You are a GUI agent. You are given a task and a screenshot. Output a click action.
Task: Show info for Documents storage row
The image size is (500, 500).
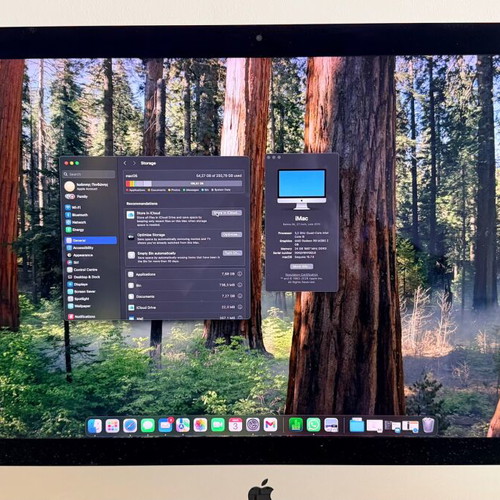(x=239, y=296)
